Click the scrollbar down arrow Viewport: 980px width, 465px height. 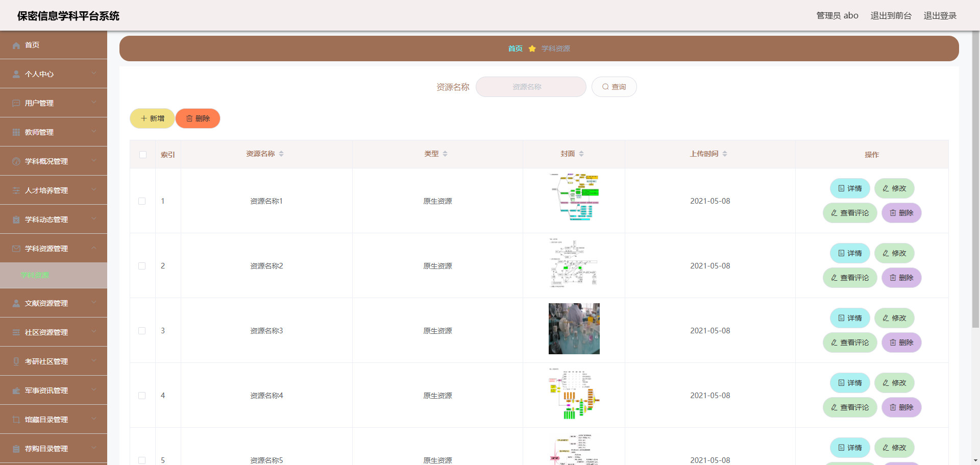975,460
